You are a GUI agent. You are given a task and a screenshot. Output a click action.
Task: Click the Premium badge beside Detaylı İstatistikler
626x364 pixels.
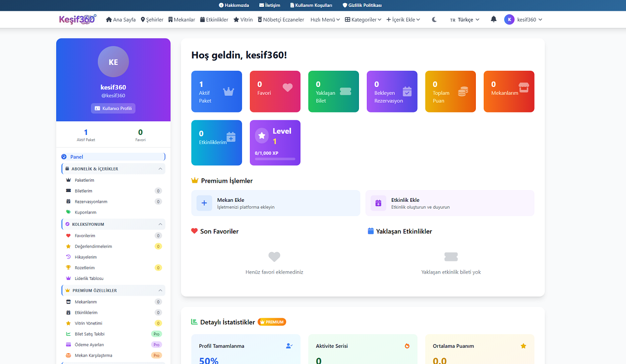(272, 322)
